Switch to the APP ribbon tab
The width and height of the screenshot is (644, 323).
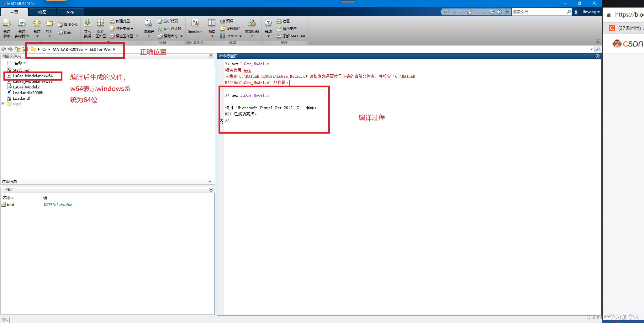70,12
